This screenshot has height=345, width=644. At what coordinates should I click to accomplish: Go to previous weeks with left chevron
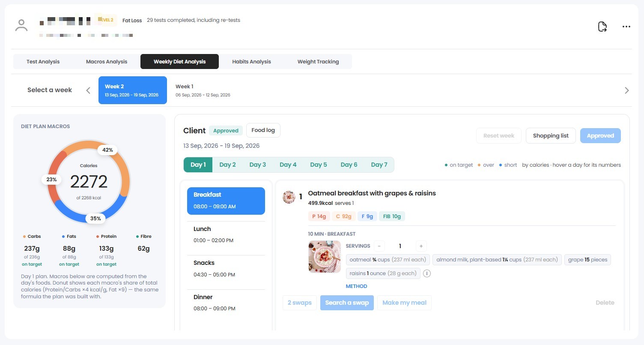[88, 90]
